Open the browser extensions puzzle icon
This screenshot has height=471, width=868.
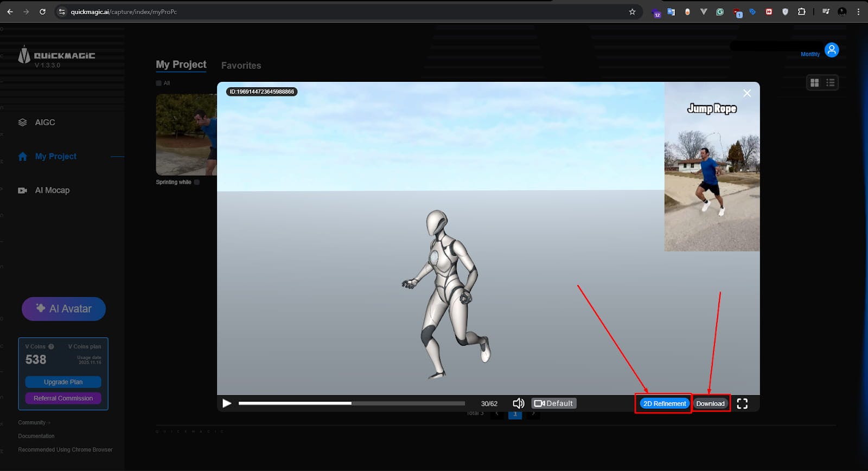[801, 11]
